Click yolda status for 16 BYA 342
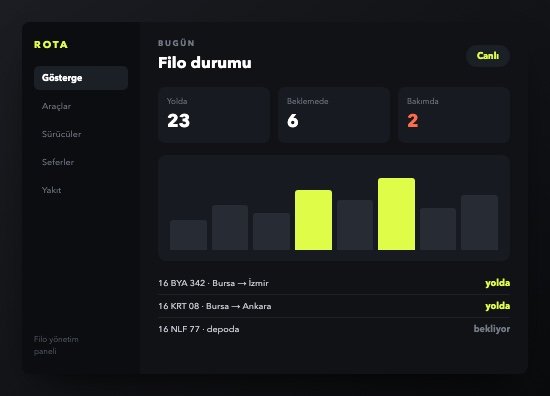Image resolution: width=550 pixels, height=396 pixels. pos(497,283)
